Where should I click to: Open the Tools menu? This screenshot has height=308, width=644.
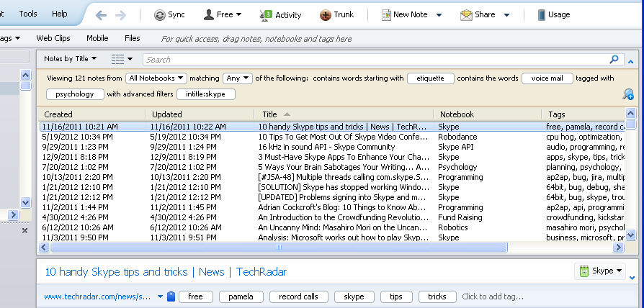[28, 14]
